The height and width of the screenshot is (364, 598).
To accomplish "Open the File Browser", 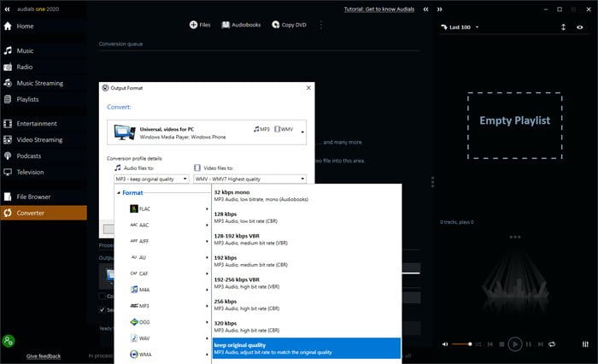I will [44, 197].
